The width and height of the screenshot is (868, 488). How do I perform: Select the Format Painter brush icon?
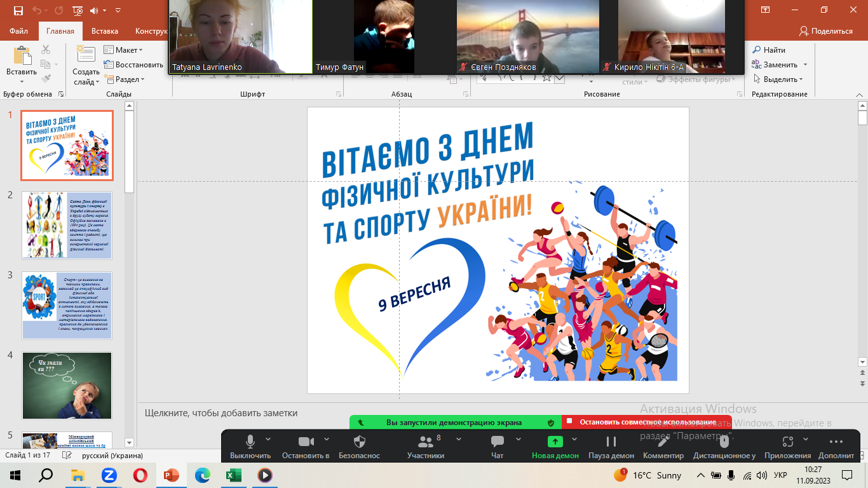(x=46, y=79)
